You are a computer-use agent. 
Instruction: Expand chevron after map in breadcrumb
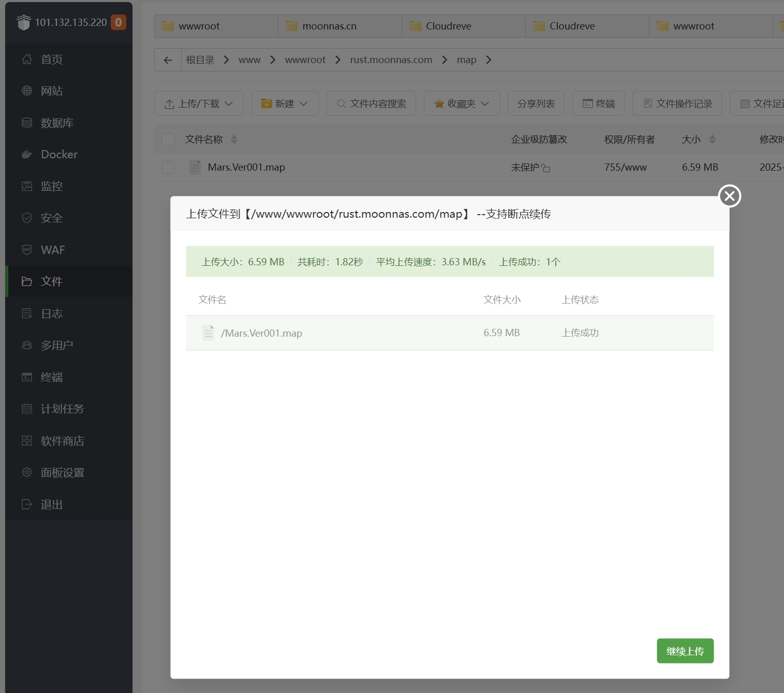(x=489, y=60)
